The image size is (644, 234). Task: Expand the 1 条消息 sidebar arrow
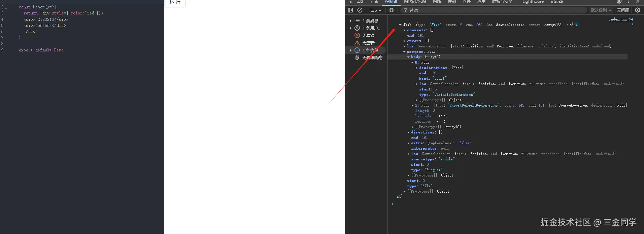click(x=350, y=21)
